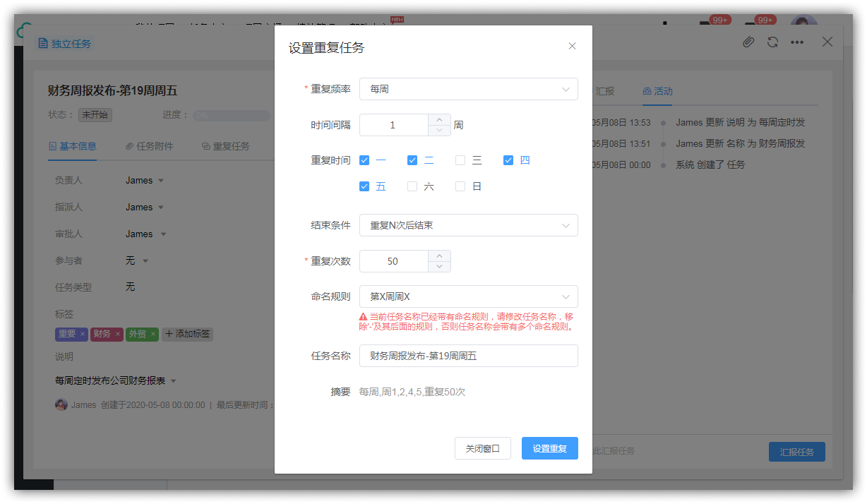Close the task detail panel

[x=827, y=42]
